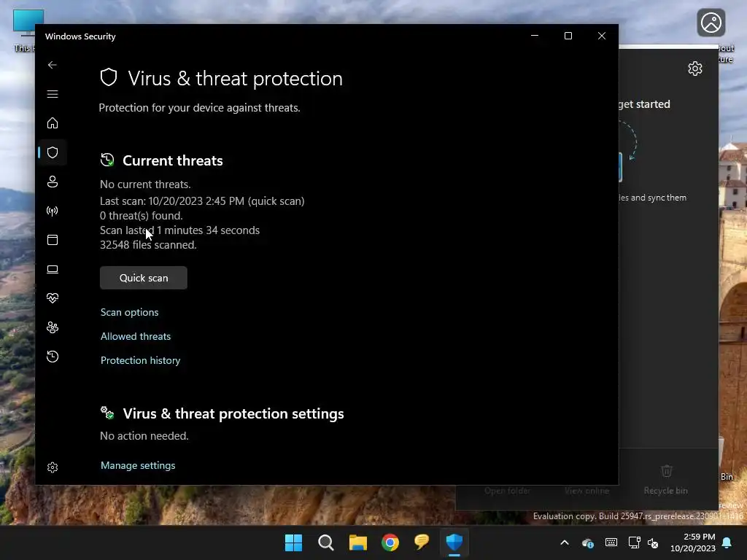The height and width of the screenshot is (560, 747).
Task: Open Windows Security settings gear in sidebar
Action: 53,467
